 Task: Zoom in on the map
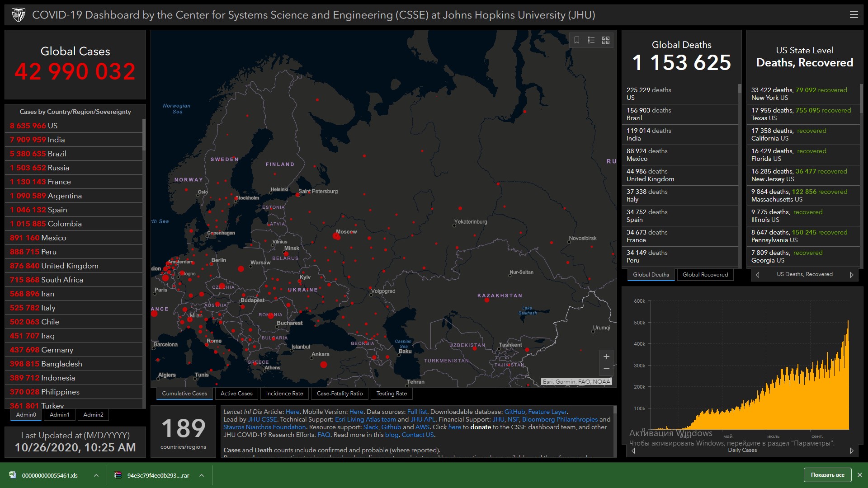pyautogui.click(x=606, y=357)
